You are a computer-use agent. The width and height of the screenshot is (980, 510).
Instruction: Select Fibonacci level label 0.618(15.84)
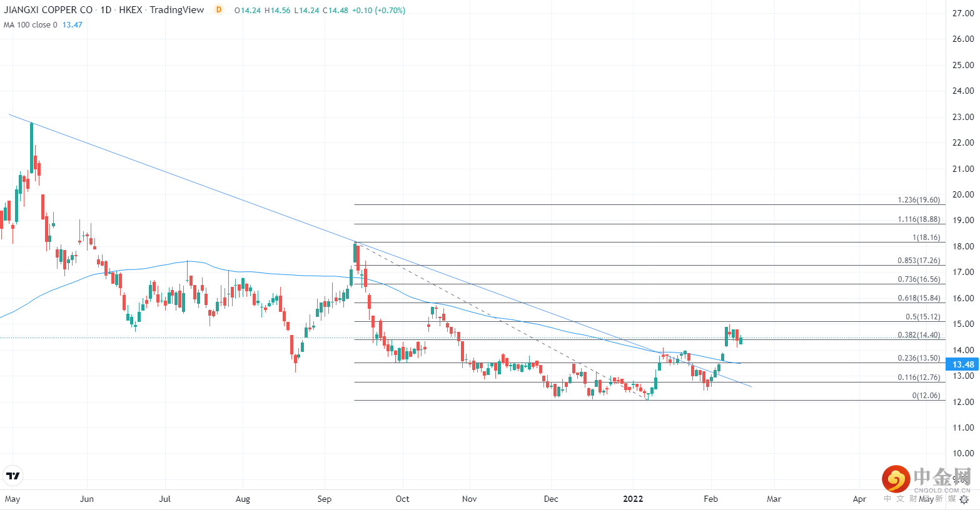[919, 298]
